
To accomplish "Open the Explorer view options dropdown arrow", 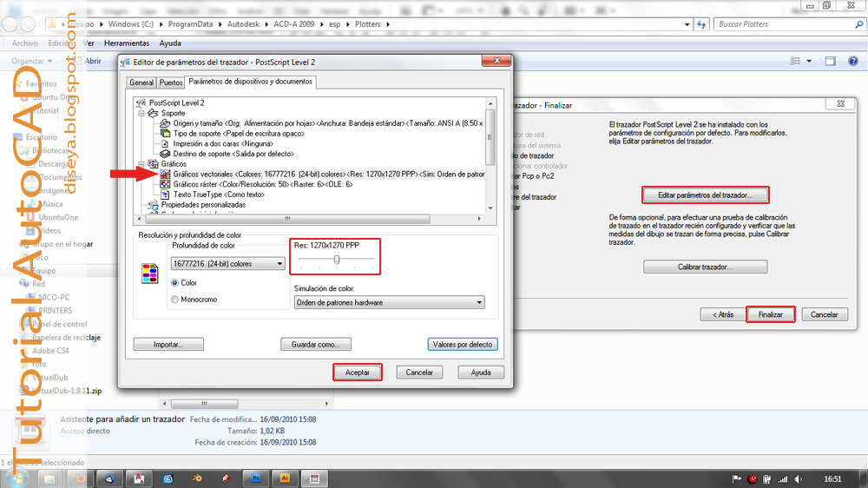I will (x=809, y=61).
